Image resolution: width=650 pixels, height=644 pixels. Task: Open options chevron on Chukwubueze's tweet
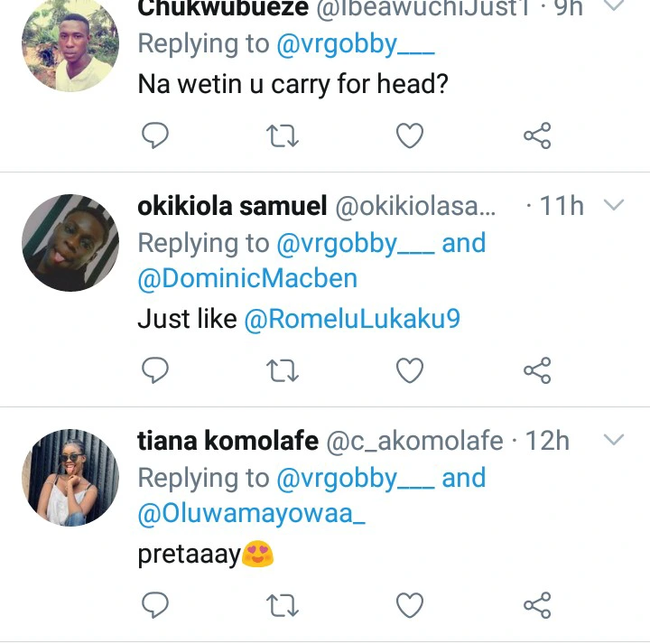613,7
